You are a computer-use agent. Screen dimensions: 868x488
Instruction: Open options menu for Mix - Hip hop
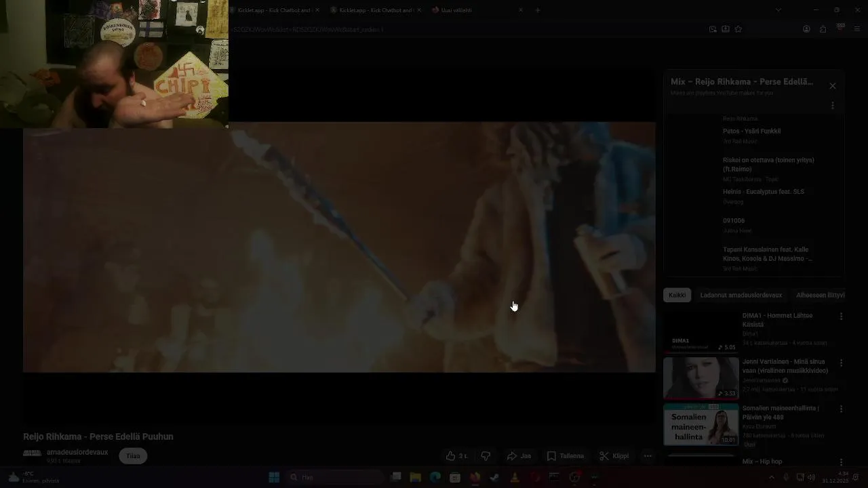coord(841,462)
